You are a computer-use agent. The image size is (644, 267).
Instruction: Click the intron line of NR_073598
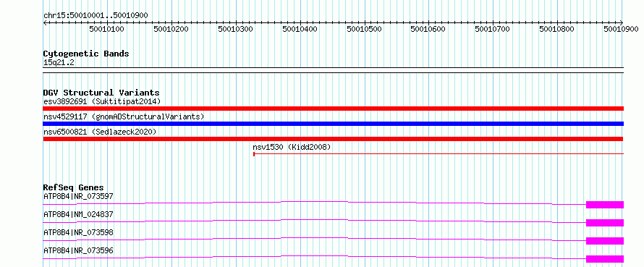click(x=315, y=237)
